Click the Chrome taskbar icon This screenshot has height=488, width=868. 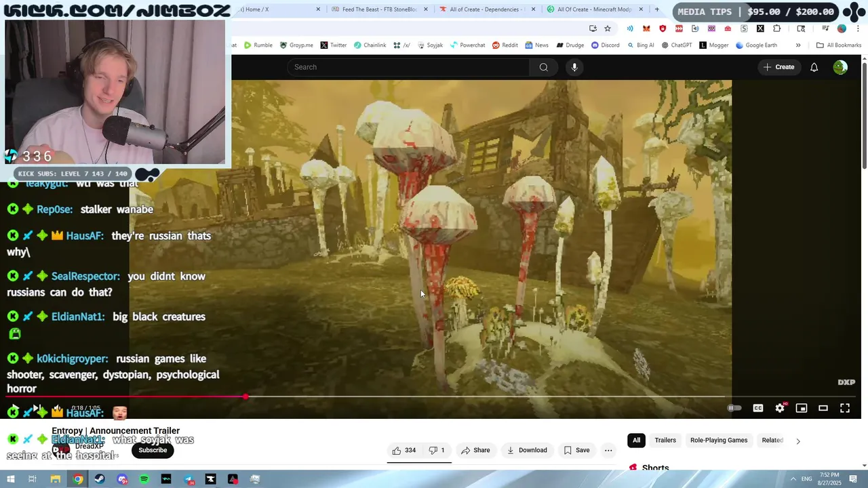(78, 479)
